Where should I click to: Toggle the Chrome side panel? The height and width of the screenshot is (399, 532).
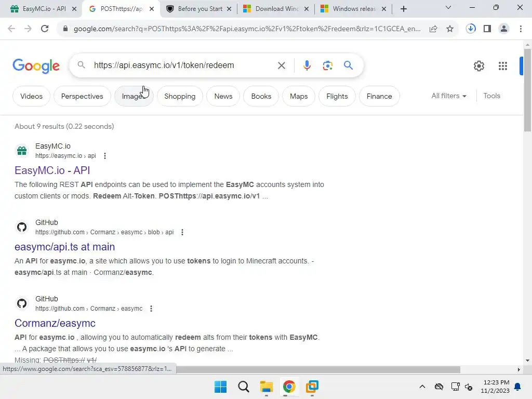[x=487, y=29]
